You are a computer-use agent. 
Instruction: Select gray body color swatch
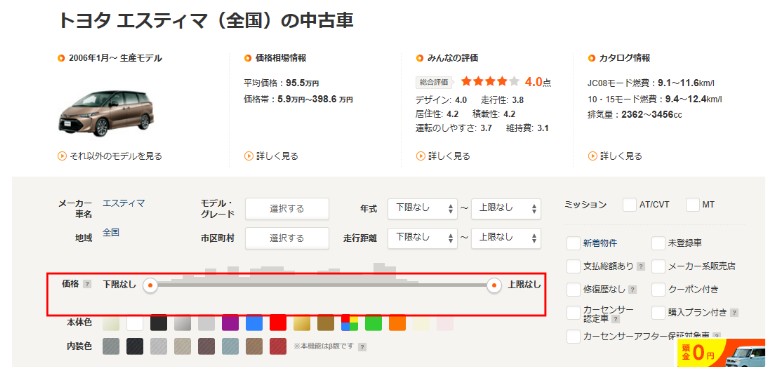click(206, 322)
